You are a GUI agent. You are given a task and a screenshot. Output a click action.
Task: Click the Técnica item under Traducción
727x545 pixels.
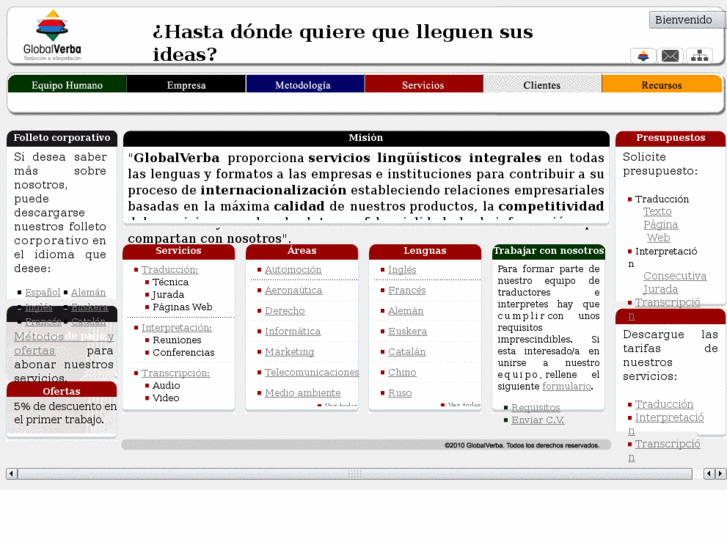point(170,282)
